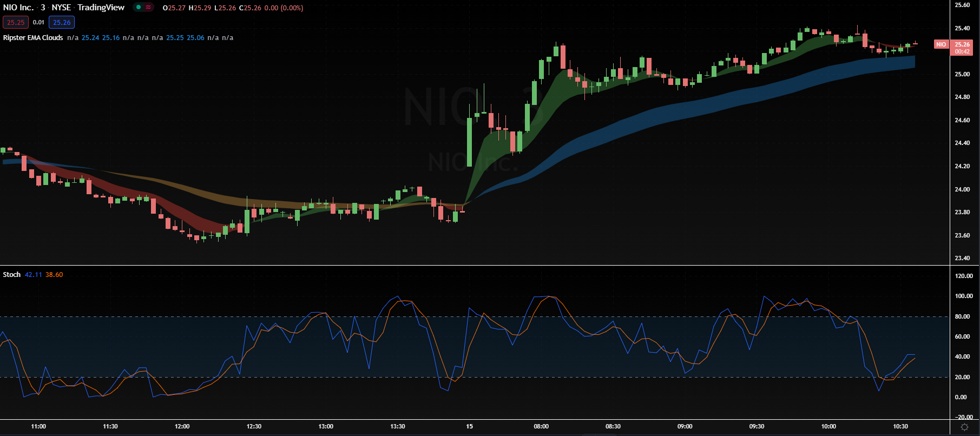Select the Stoch indicator legend
Screen dimensions: 980x436
12,275
